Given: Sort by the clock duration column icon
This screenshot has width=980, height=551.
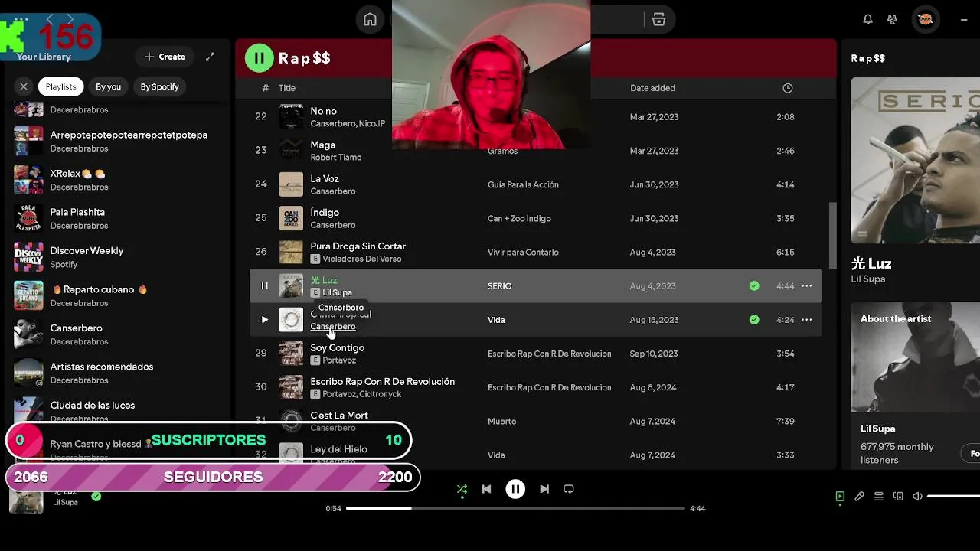Looking at the screenshot, I should pos(787,88).
